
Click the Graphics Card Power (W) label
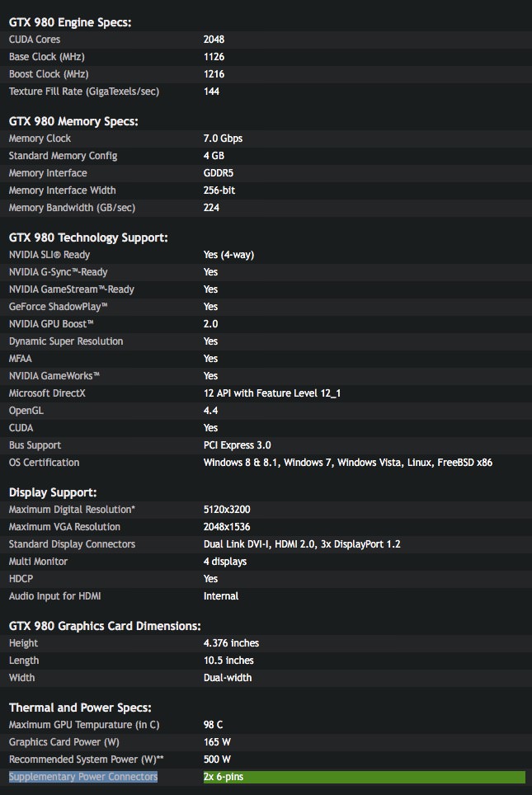click(62, 742)
